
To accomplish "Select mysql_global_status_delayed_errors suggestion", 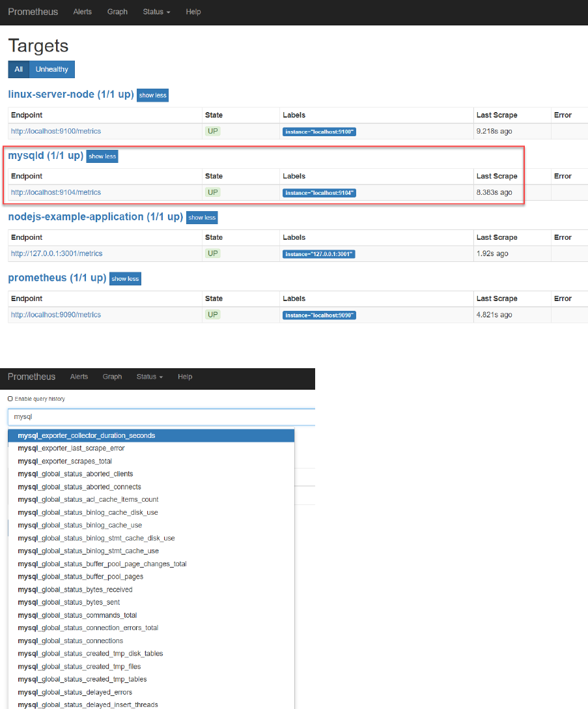I will pos(152,692).
